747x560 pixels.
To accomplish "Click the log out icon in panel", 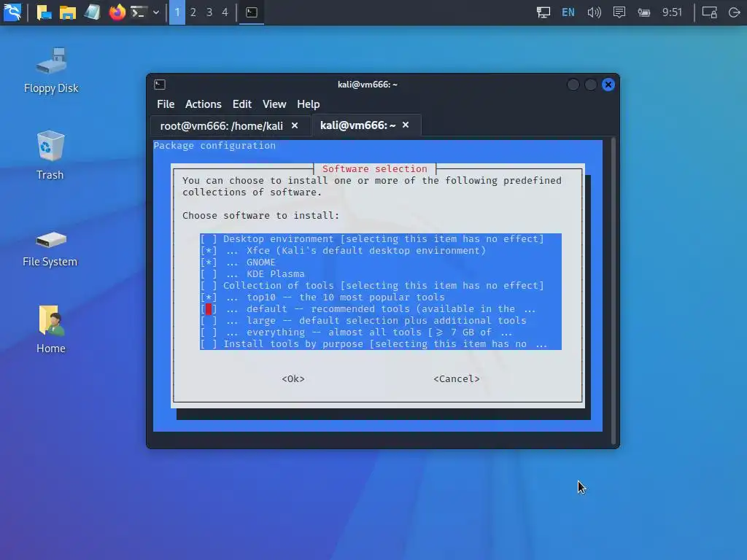I will click(x=734, y=12).
